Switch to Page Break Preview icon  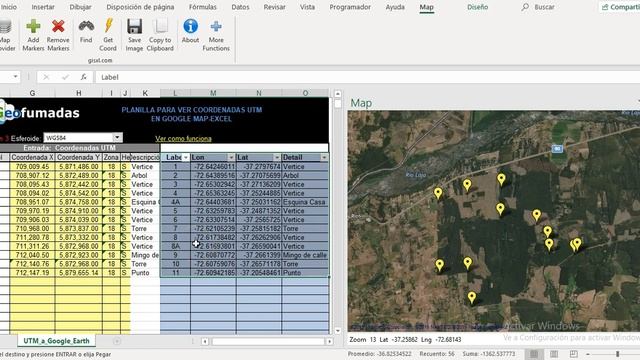click(573, 354)
